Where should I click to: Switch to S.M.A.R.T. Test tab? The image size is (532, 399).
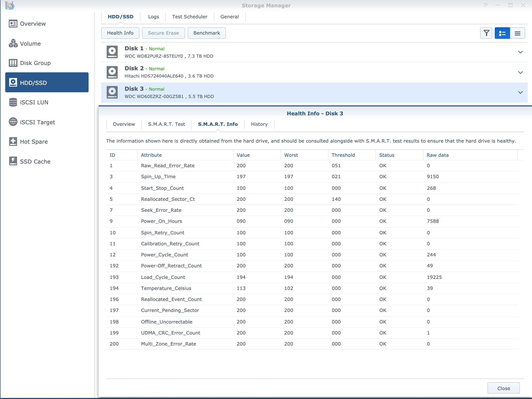pos(167,124)
